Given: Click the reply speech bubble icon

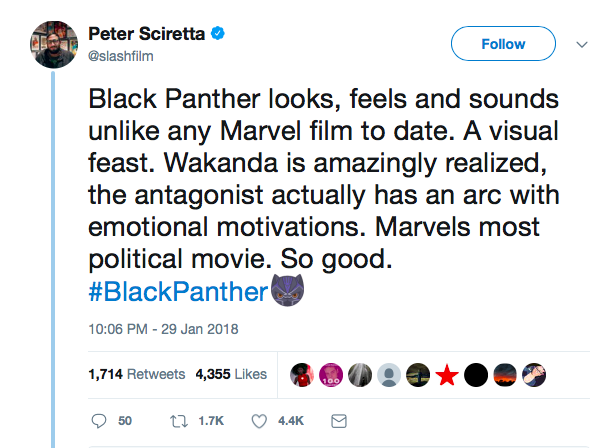Looking at the screenshot, I should tap(98, 421).
